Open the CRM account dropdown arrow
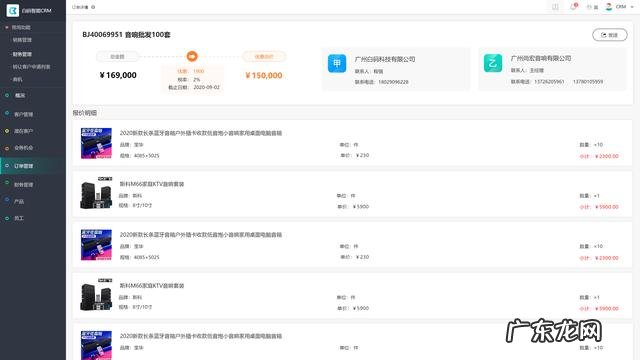The width and height of the screenshot is (640, 360). pos(632,7)
